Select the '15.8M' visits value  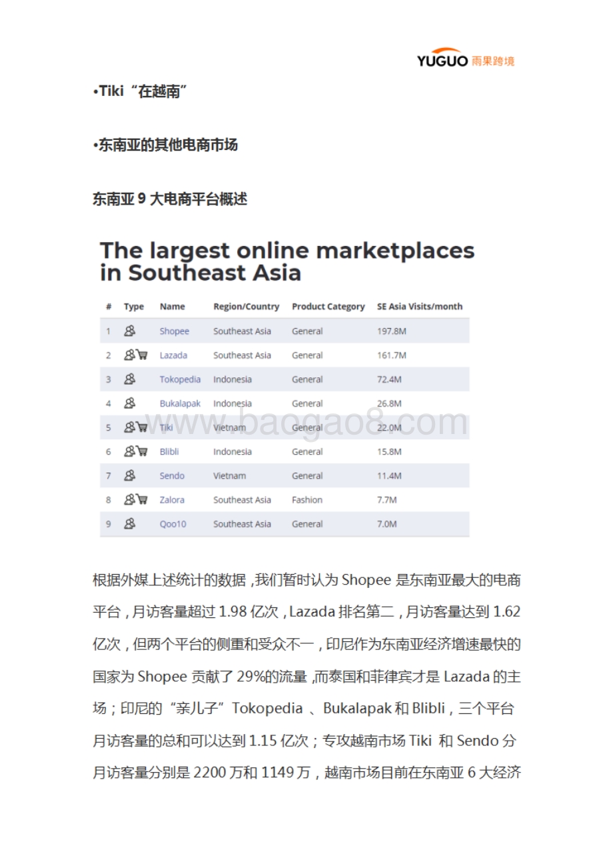pyautogui.click(x=390, y=451)
